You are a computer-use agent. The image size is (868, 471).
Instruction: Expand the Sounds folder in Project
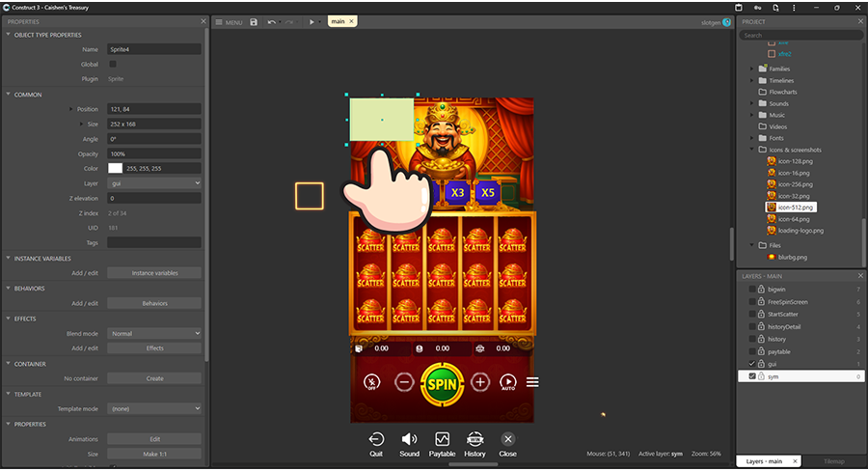752,103
